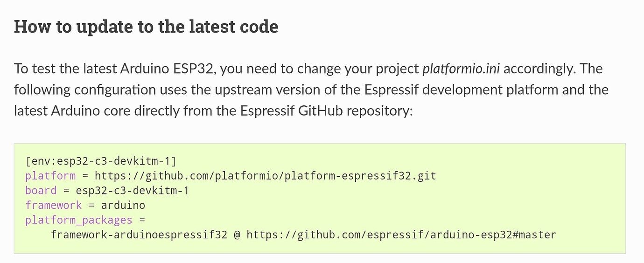The height and width of the screenshot is (263, 644).
Task: Click the purple 'board' key in code
Action: coord(41,191)
